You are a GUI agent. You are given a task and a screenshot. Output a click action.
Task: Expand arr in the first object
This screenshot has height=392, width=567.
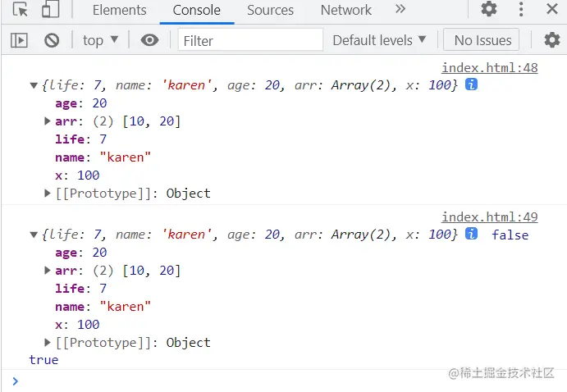tap(47, 121)
